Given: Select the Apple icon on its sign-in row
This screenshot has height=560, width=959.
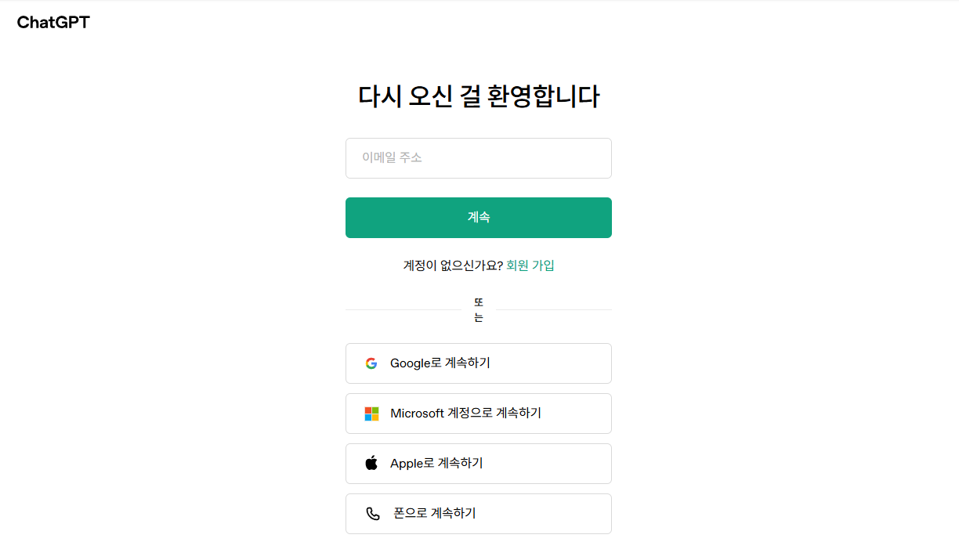Looking at the screenshot, I should tap(371, 463).
